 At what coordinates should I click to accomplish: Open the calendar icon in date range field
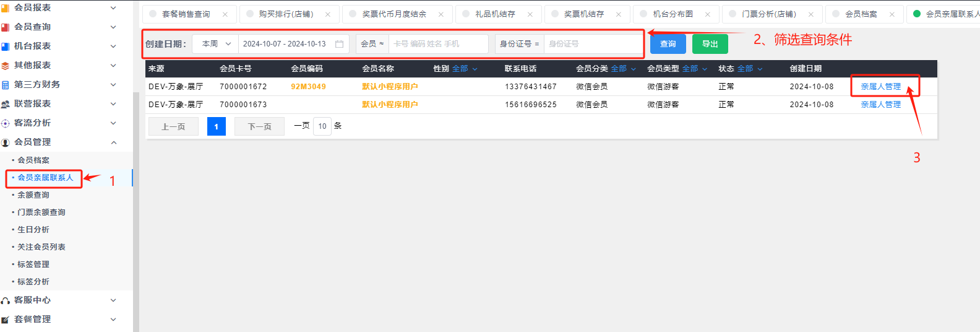pyautogui.click(x=339, y=44)
